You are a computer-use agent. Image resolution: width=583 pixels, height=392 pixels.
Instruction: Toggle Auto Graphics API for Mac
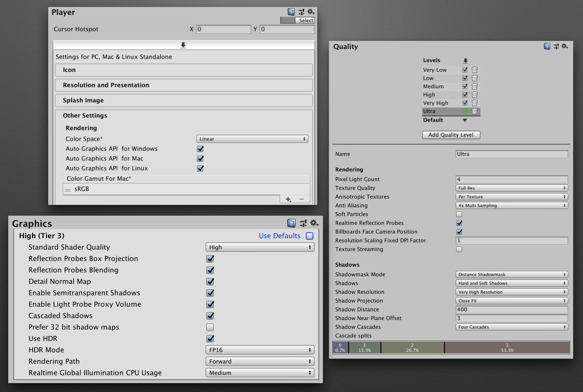(x=200, y=159)
